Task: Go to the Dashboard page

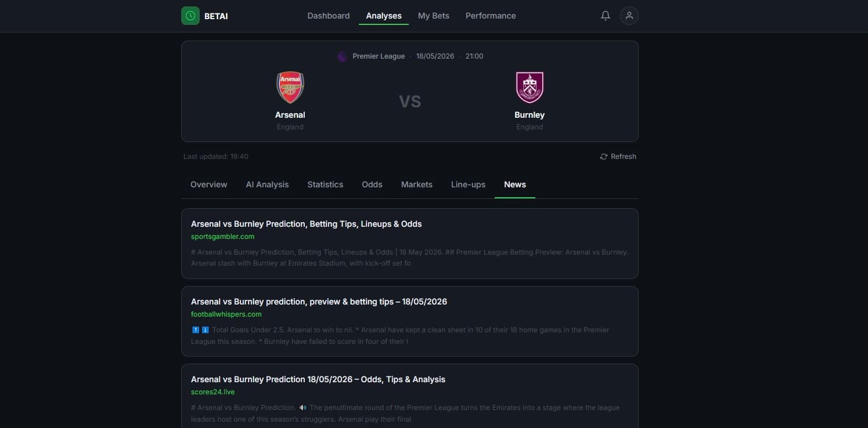Action: [329, 16]
